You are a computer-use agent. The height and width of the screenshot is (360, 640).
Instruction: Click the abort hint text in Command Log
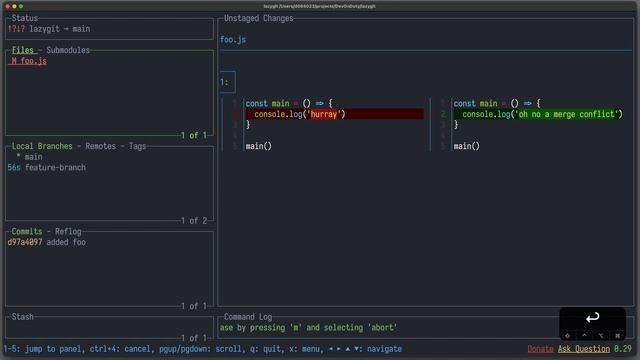point(308,327)
